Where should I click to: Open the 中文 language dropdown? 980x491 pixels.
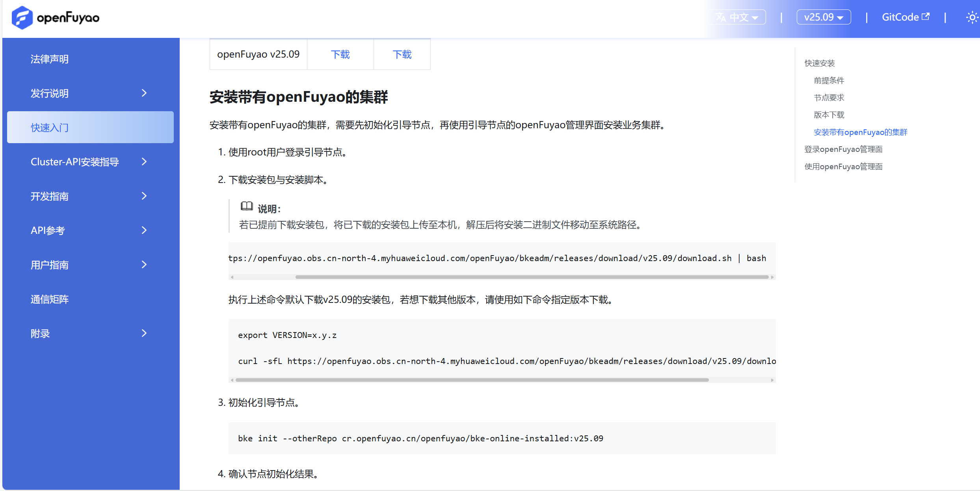point(736,17)
